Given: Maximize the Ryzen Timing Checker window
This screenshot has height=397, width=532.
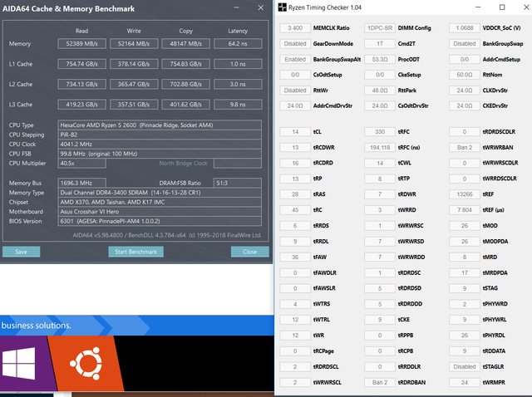Looking at the screenshot, I should pos(502,7).
